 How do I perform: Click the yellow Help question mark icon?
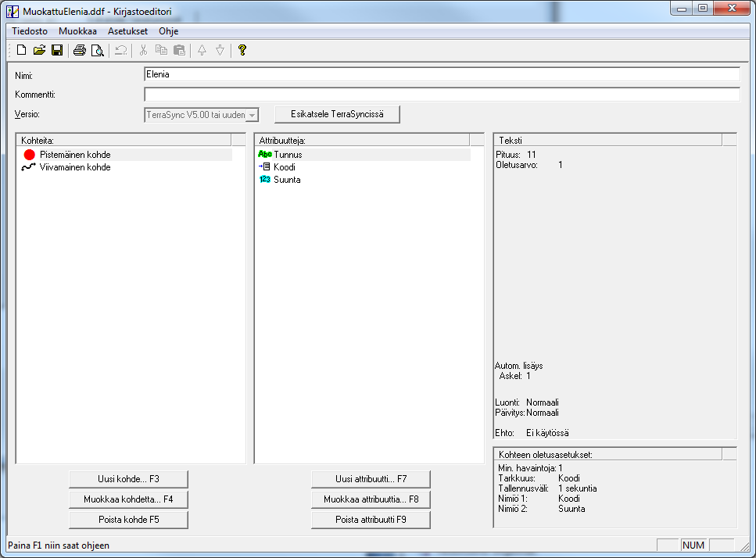click(242, 50)
